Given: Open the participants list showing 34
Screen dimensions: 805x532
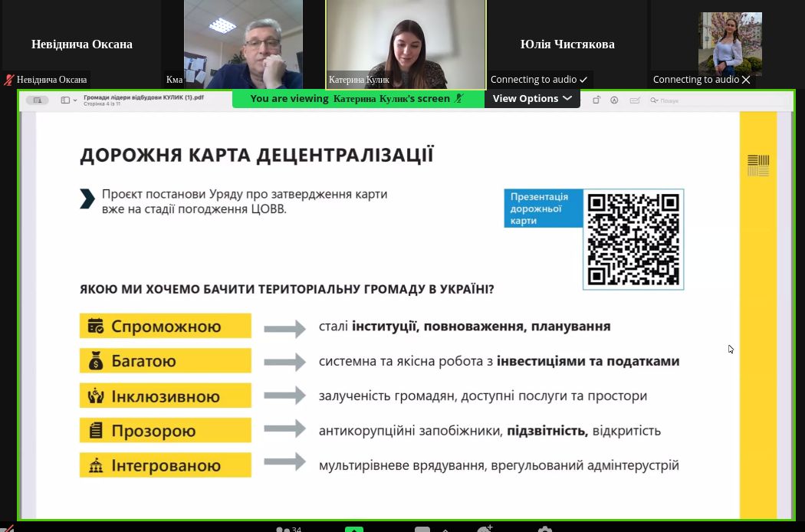Looking at the screenshot, I should [288, 529].
